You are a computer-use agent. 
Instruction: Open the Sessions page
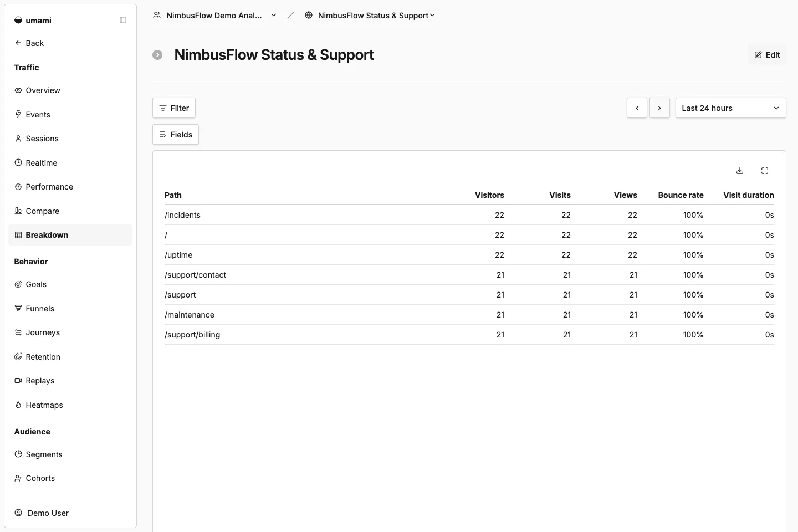[x=70, y=139]
